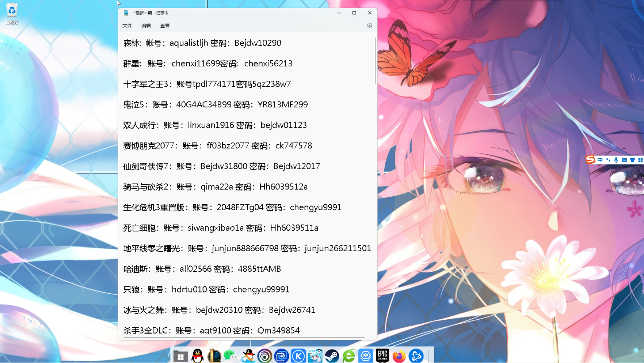
Task: Launch Ubisoft Connect swirl icon
Action: pos(264,356)
